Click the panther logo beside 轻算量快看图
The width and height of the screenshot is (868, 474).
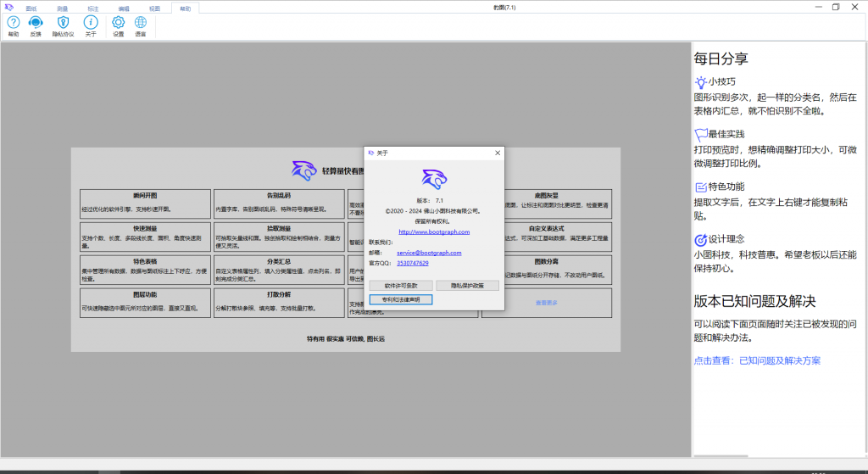coord(304,170)
